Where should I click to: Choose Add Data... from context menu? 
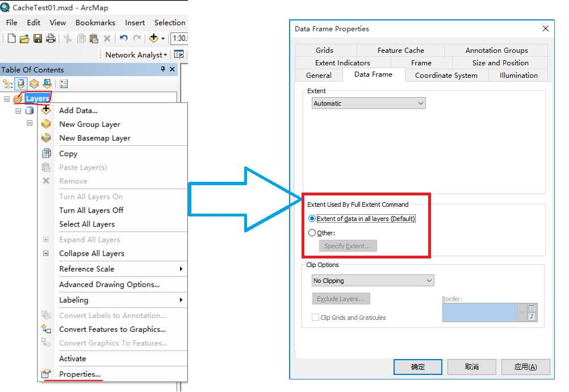tap(112, 110)
